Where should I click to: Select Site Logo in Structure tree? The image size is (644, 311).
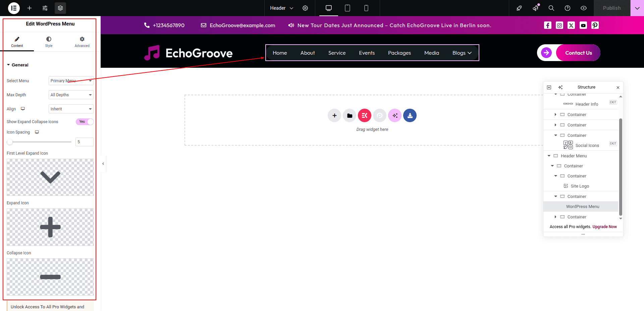pyautogui.click(x=580, y=186)
